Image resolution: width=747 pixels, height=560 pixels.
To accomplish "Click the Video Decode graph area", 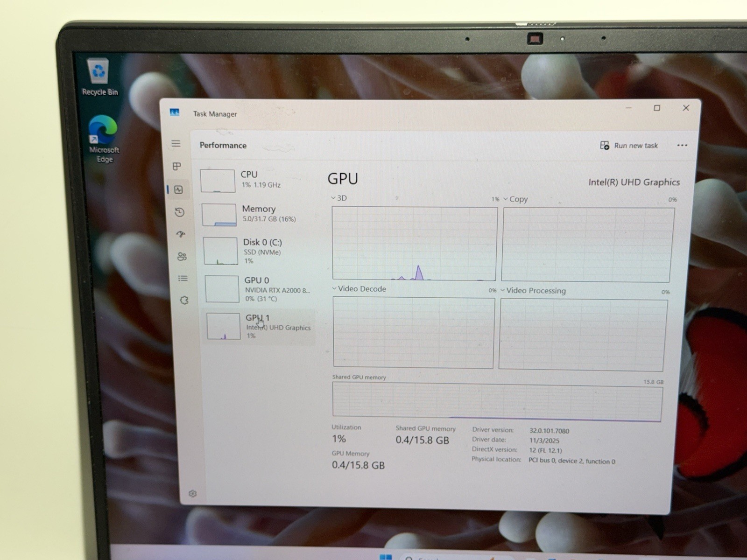I will coord(414,332).
